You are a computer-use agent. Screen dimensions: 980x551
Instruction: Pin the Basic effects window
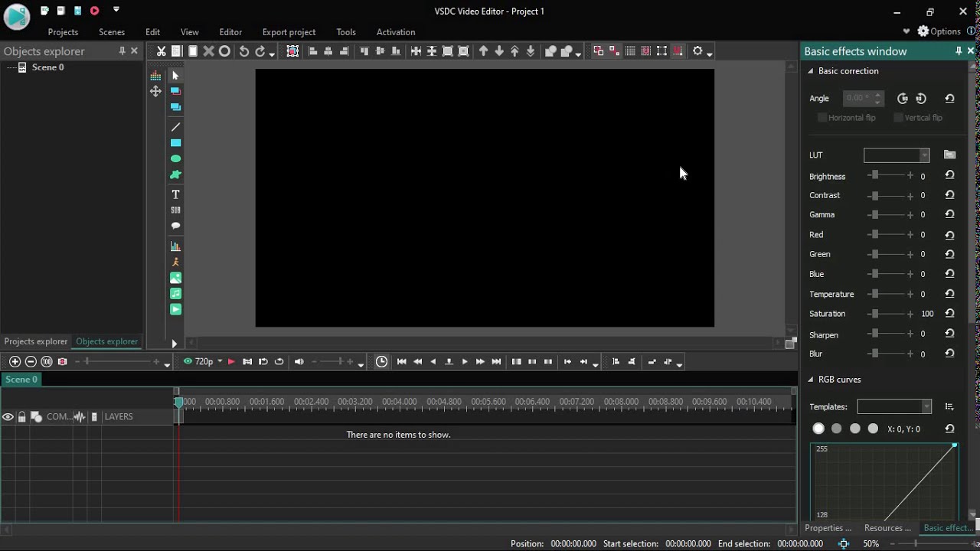[x=959, y=51]
